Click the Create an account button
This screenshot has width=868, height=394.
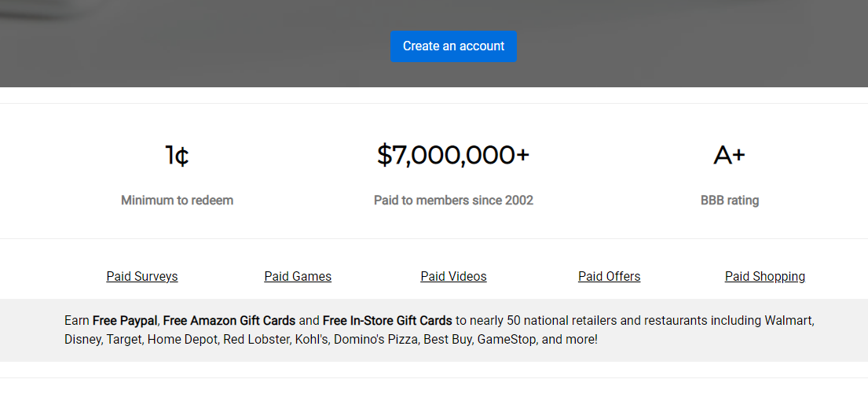[453, 46]
